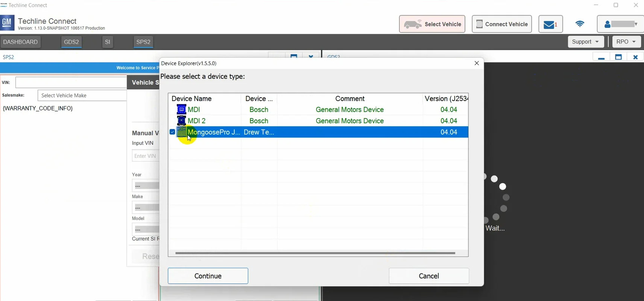Click the GM logo icon

click(x=7, y=23)
